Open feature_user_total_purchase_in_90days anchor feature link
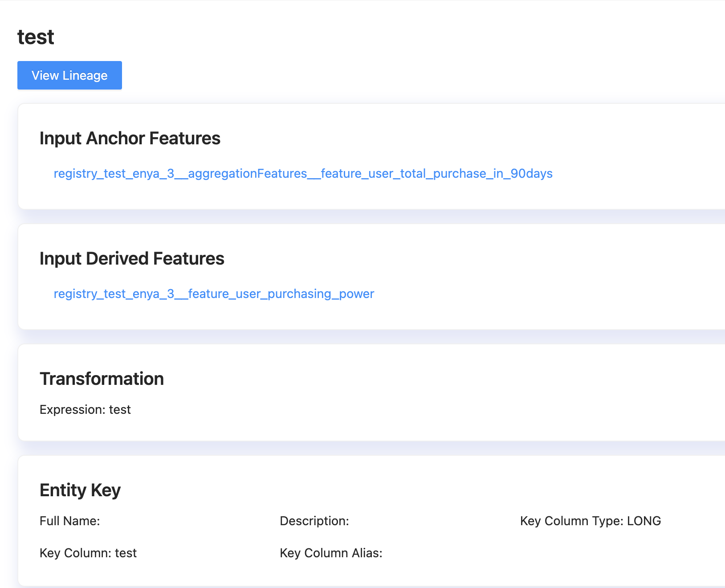Screen dimensions: 725x588 point(303,174)
